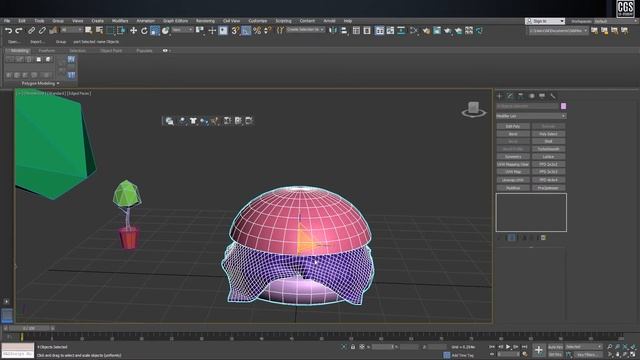This screenshot has width=640, height=360.
Task: Open the Utilities wrench tab
Action: 553,96
